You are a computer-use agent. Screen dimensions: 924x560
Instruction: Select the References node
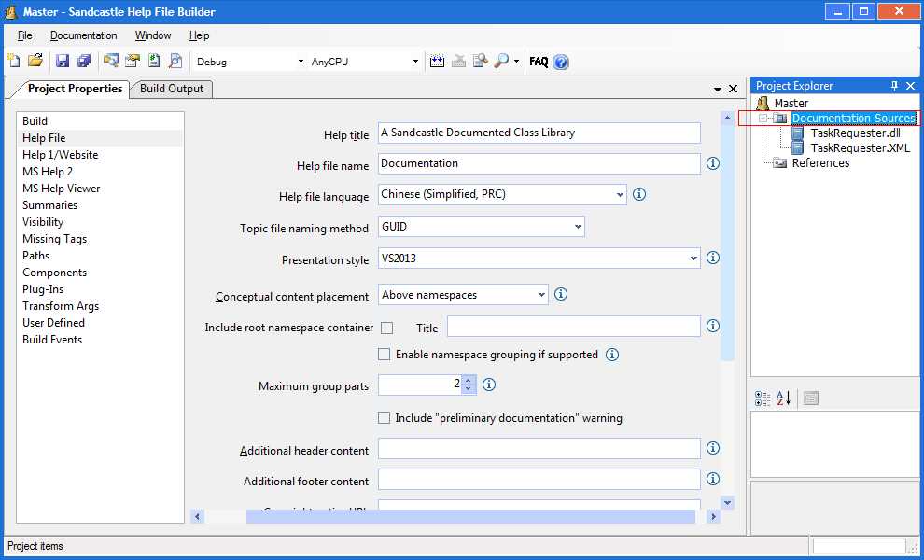pyautogui.click(x=820, y=163)
